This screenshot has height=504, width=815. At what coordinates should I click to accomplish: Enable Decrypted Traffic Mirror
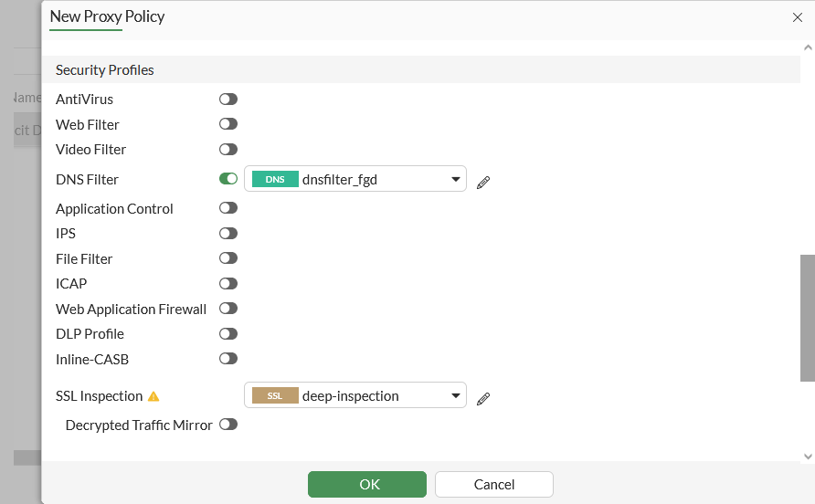pos(228,425)
